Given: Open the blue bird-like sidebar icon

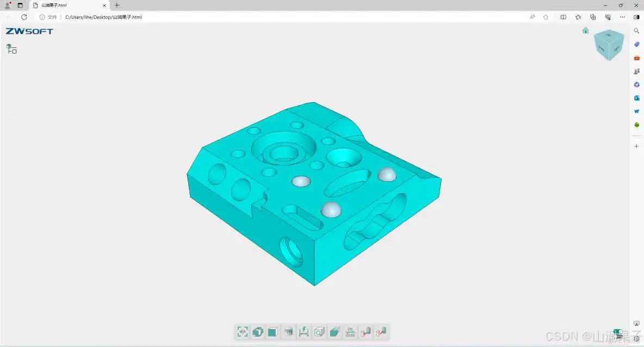Looking at the screenshot, I should [x=636, y=111].
